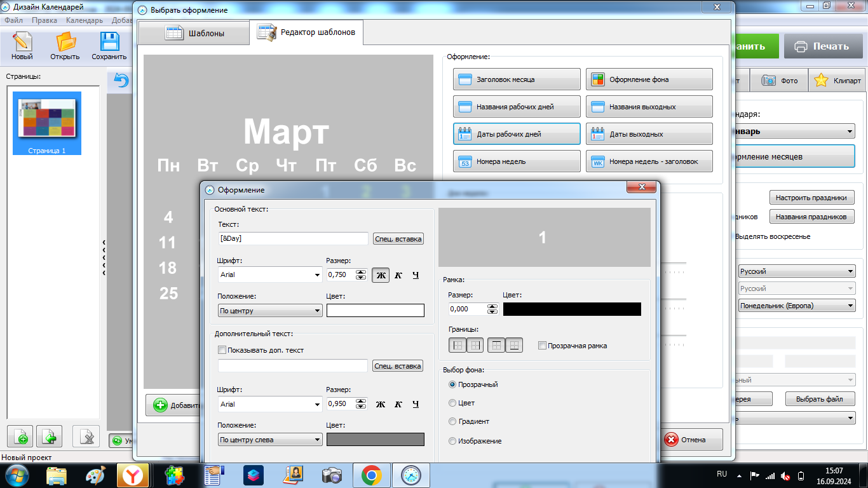This screenshot has width=868, height=488.
Task: Open Google Chrome from the taskbar
Action: point(371,475)
